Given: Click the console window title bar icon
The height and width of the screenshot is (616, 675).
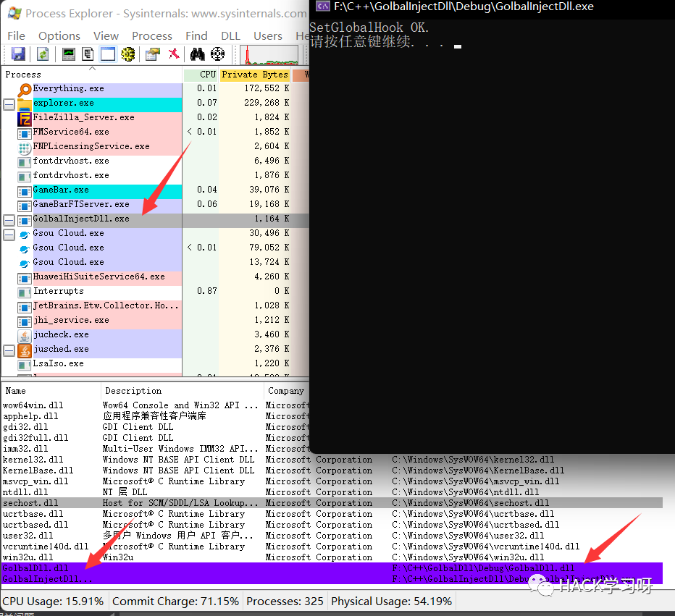Looking at the screenshot, I should tap(323, 7).
